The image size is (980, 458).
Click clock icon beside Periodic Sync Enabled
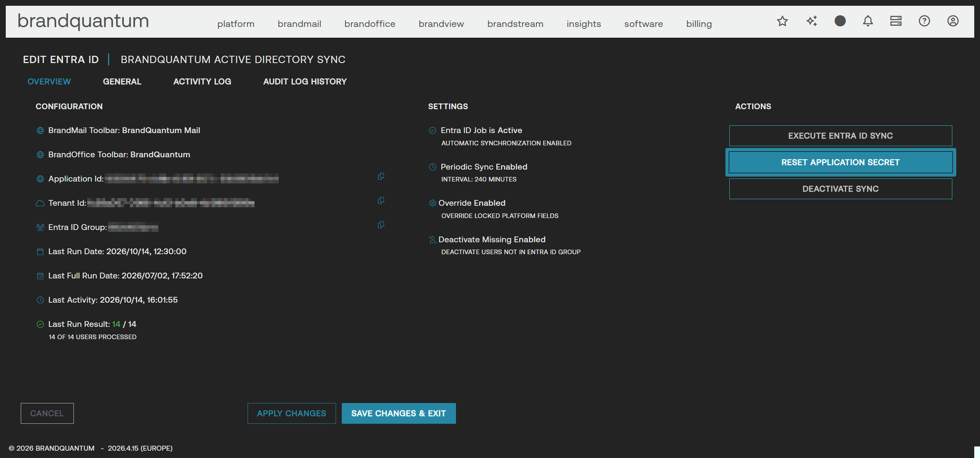click(x=433, y=167)
